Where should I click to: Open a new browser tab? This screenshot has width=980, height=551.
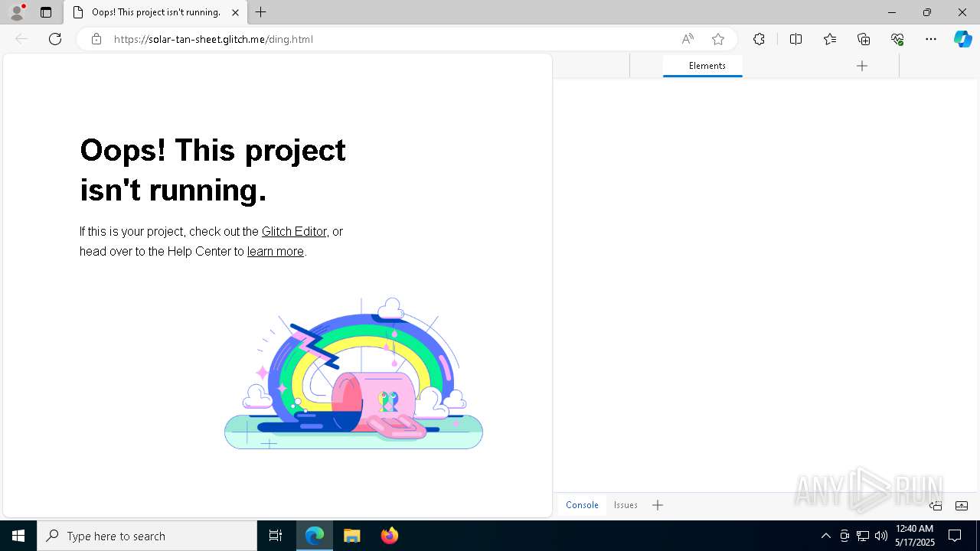click(261, 12)
